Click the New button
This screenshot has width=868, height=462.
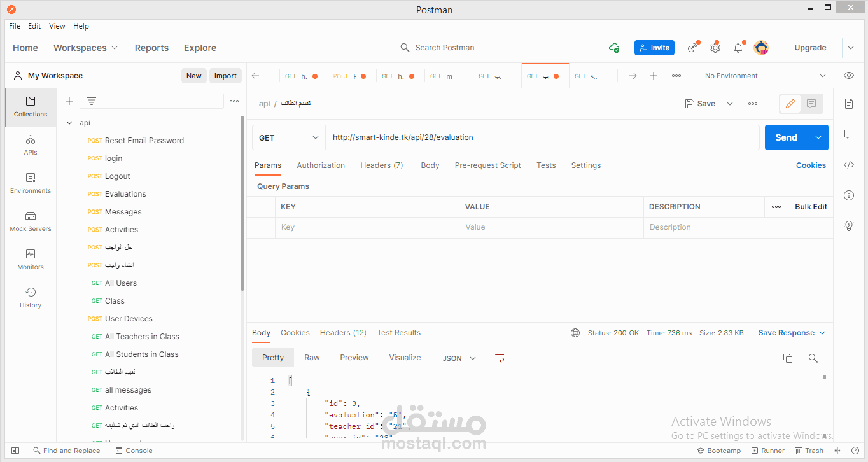click(x=193, y=76)
